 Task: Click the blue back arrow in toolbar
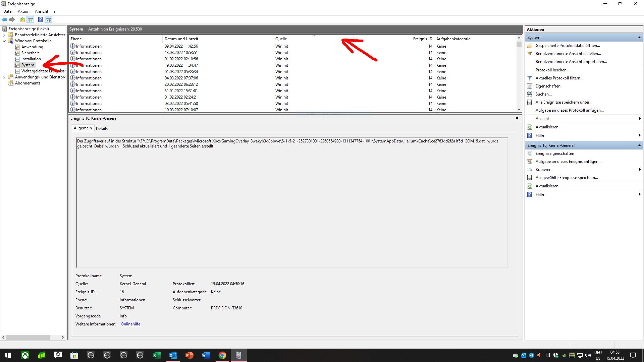pyautogui.click(x=4, y=19)
